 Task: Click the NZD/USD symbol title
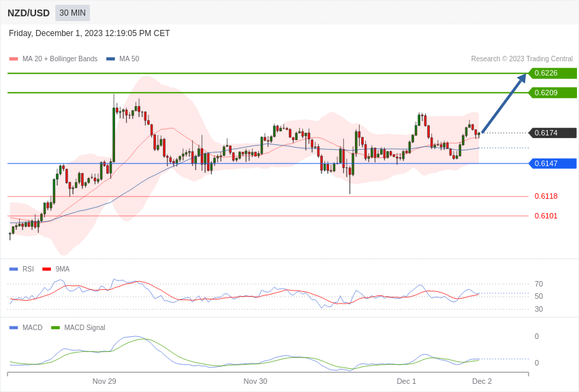[x=29, y=13]
